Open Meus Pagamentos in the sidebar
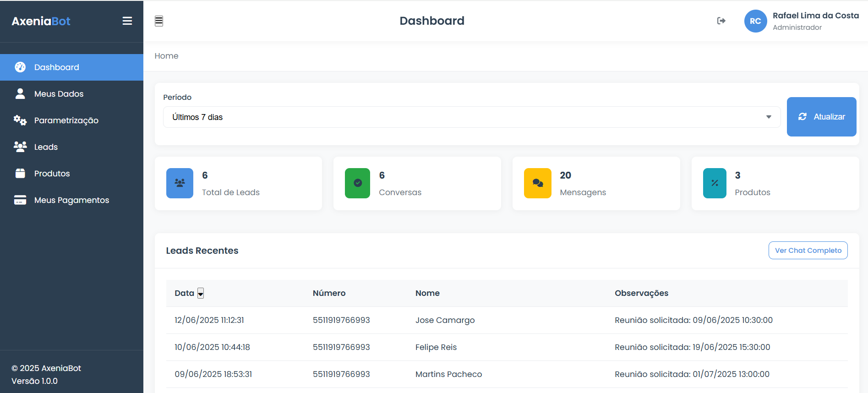The height and width of the screenshot is (393, 868). click(x=71, y=200)
